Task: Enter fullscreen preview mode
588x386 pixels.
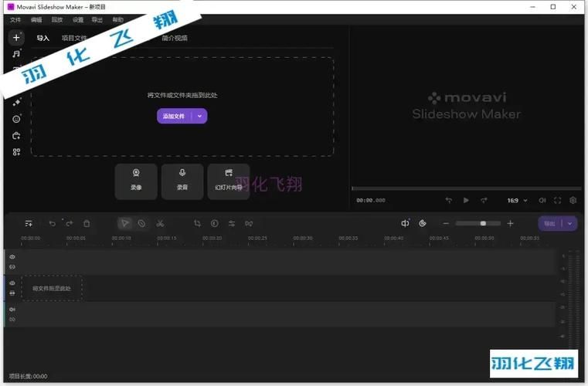Action: coord(558,201)
